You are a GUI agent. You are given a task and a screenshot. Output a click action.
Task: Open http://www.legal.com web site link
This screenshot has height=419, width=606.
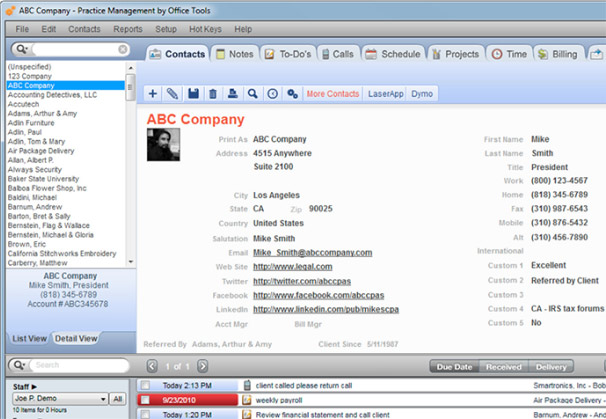[x=293, y=266]
